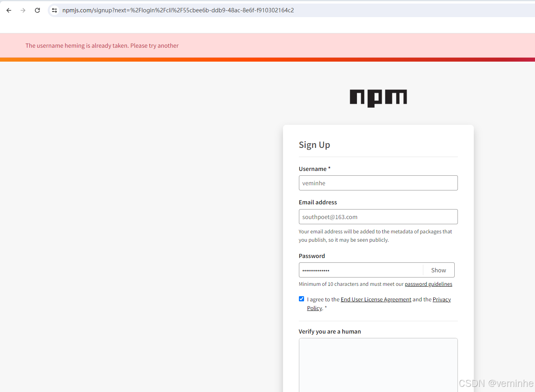
Task: Click Show to reveal the password
Action: click(x=438, y=270)
